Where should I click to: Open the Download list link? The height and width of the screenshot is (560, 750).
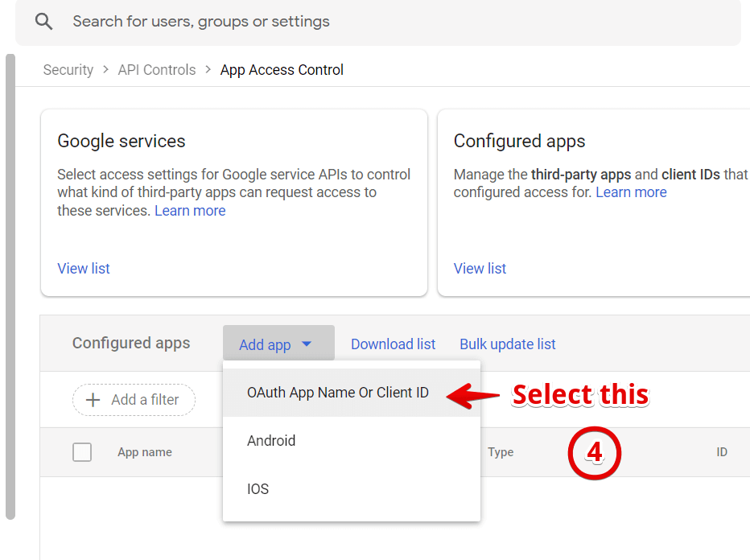393,344
